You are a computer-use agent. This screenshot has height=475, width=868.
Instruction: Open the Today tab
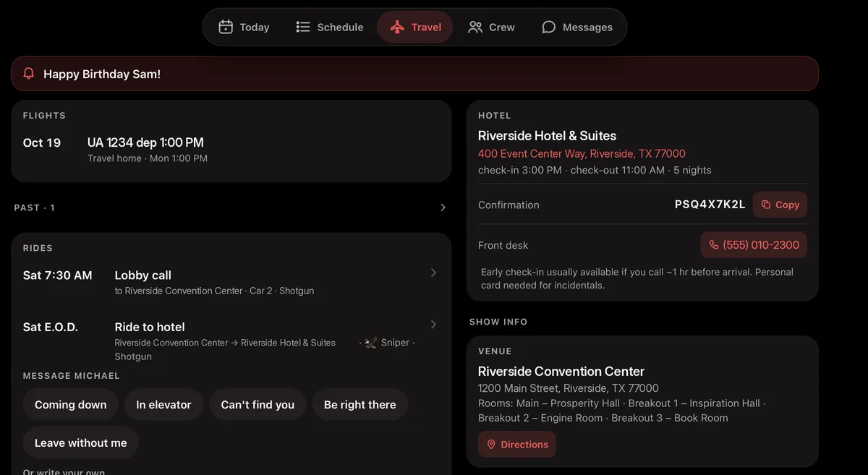pos(244,27)
